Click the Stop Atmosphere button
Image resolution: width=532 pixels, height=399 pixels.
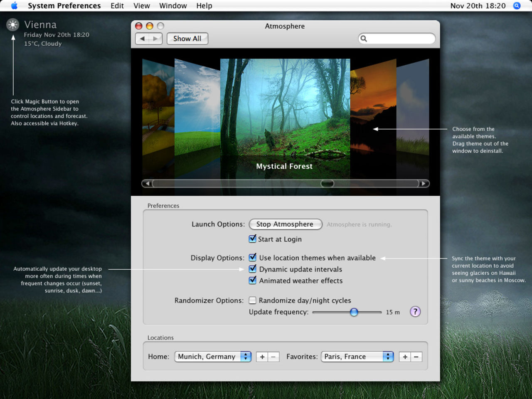(x=285, y=224)
